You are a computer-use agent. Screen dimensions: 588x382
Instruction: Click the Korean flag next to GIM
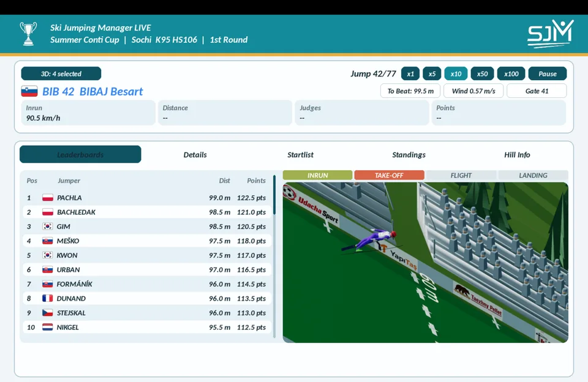click(x=48, y=227)
